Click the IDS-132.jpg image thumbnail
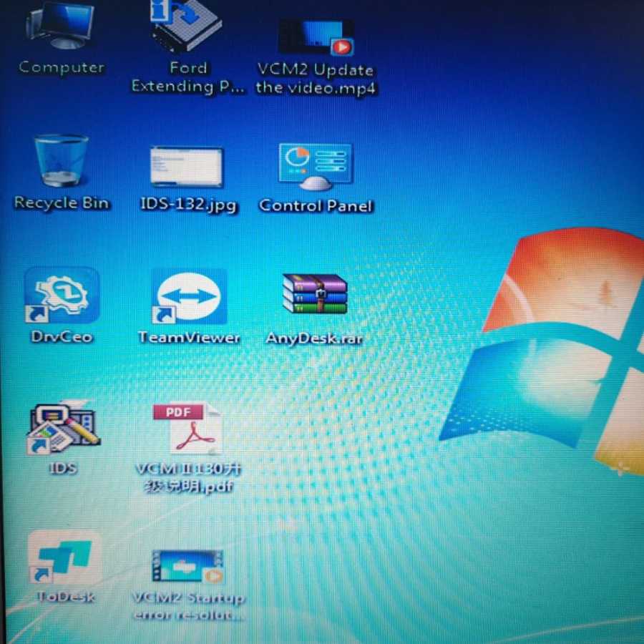 (187, 167)
